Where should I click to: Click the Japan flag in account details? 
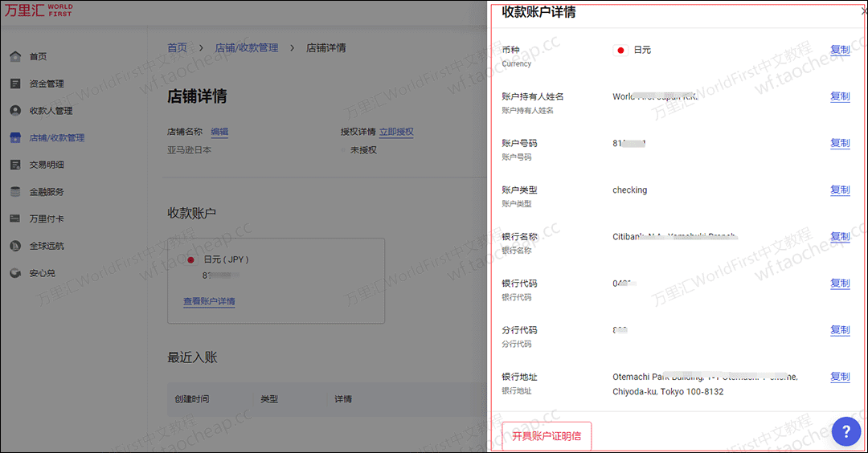coord(620,51)
